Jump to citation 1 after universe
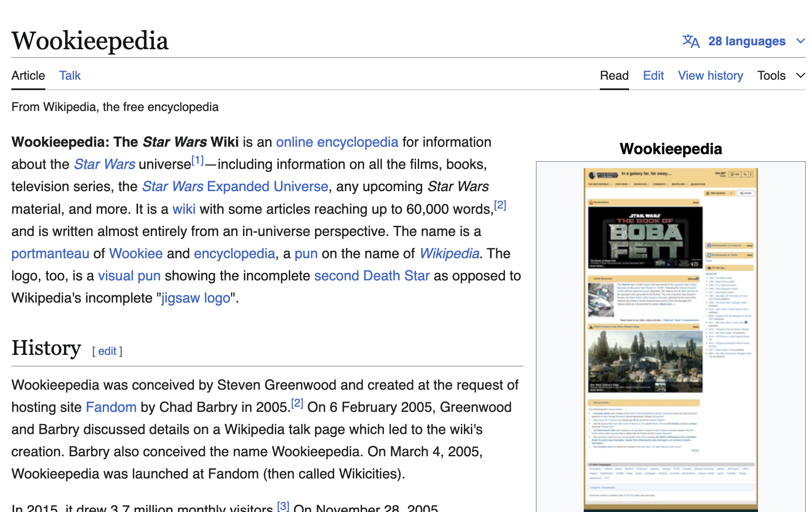Viewport: 812px width, 512px height. [198, 161]
